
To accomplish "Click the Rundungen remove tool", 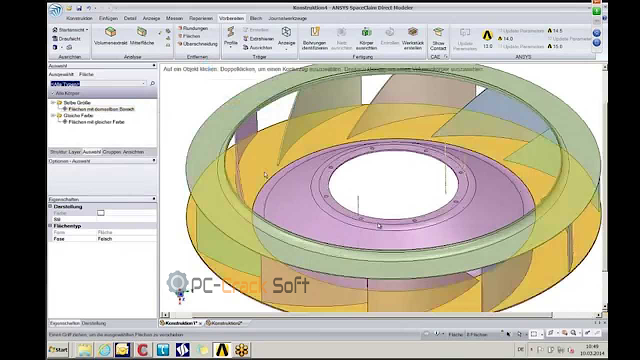I will click(x=193, y=28).
